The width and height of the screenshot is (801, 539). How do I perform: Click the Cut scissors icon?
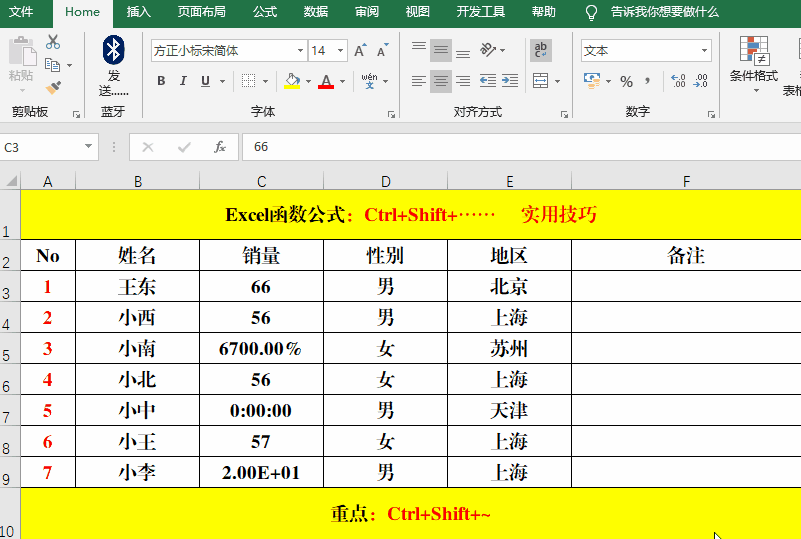(x=53, y=43)
